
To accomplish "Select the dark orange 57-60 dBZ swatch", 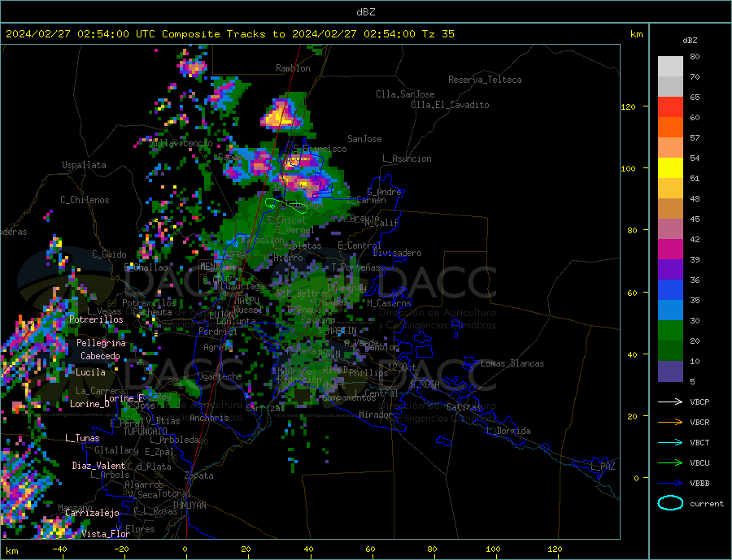I will point(670,128).
